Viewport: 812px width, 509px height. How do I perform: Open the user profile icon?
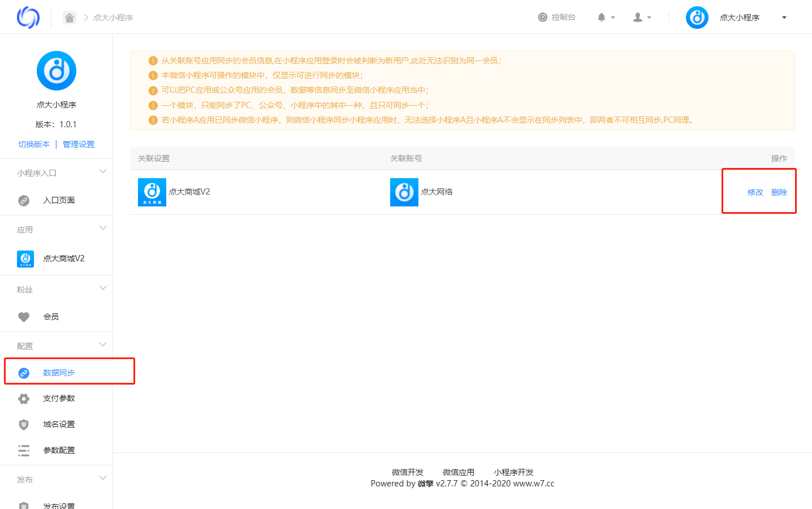[x=638, y=18]
